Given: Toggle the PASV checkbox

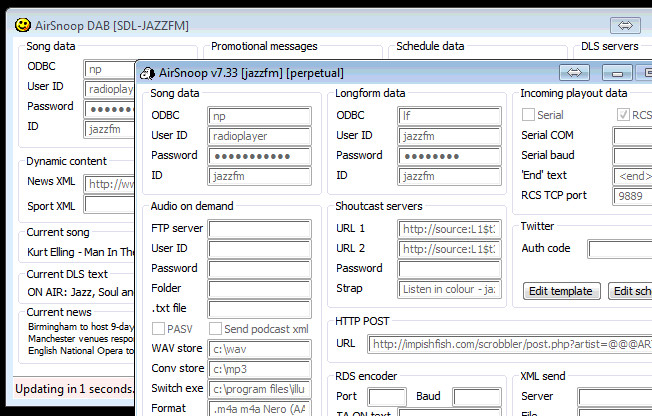Looking at the screenshot, I should click(158, 329).
